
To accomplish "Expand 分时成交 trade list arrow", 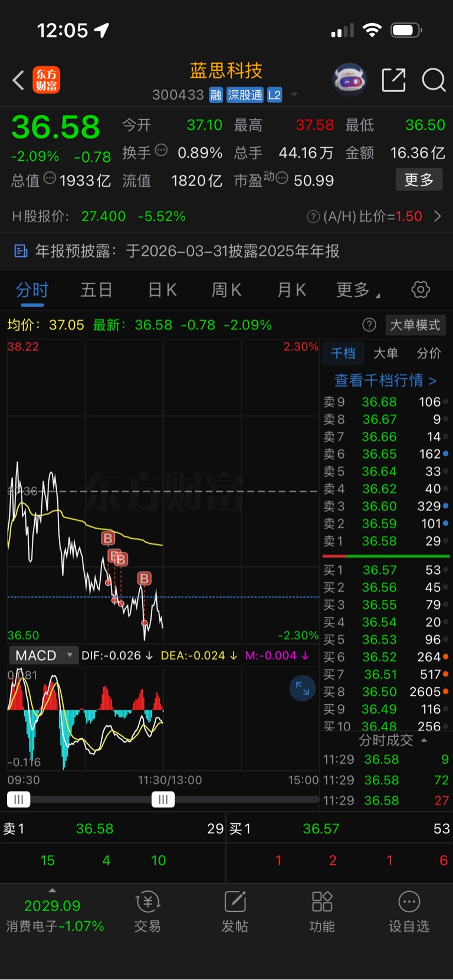I will [x=424, y=740].
